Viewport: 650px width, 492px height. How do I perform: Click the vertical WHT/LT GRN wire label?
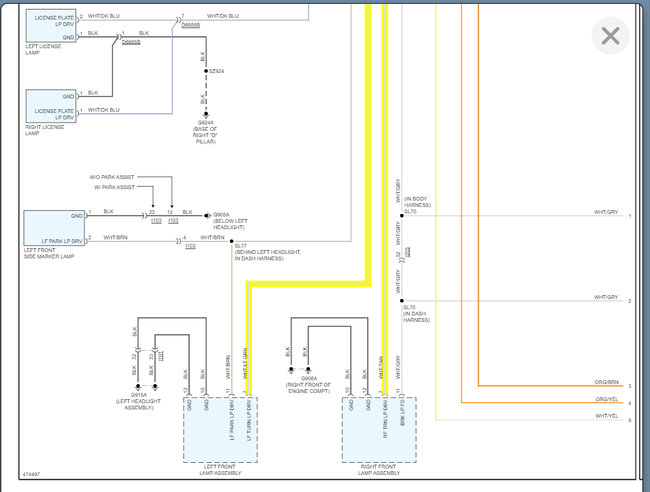coord(245,364)
